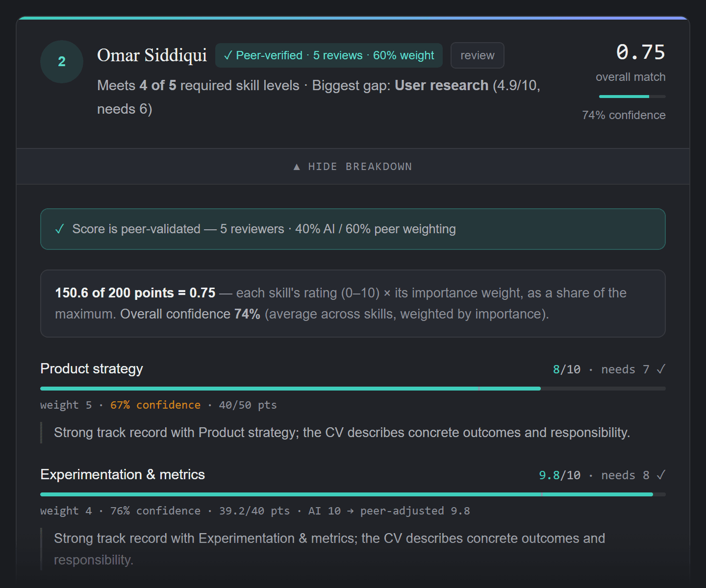The height and width of the screenshot is (588, 706).
Task: Click the Product strategy skill heading
Action: pyautogui.click(x=92, y=368)
